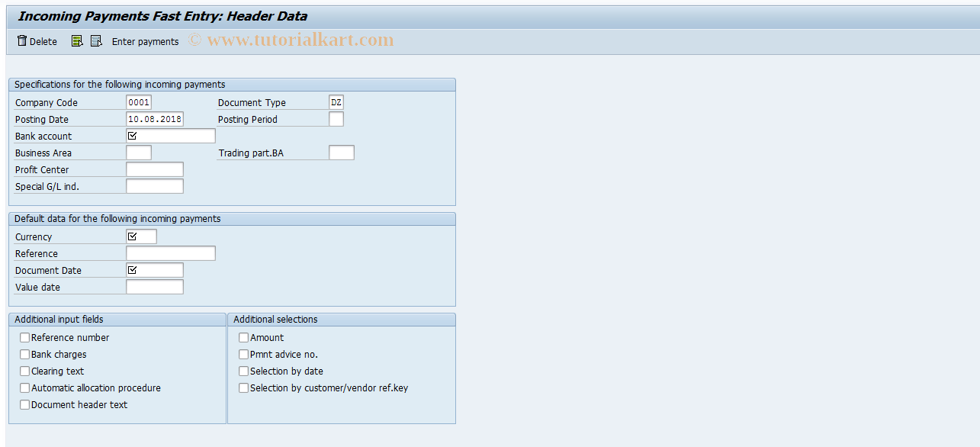
Task: Check the Bank charges option
Action: click(x=24, y=354)
